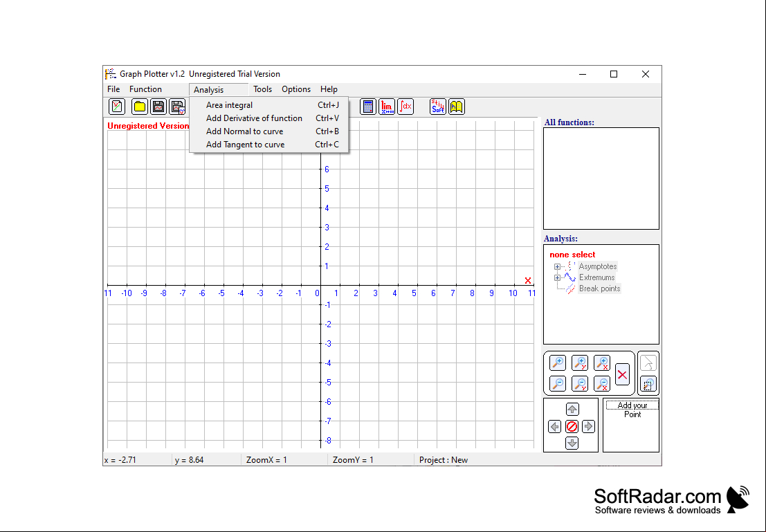Click the integral ∫dx toolbar icon
The width and height of the screenshot is (766, 532).
(405, 107)
